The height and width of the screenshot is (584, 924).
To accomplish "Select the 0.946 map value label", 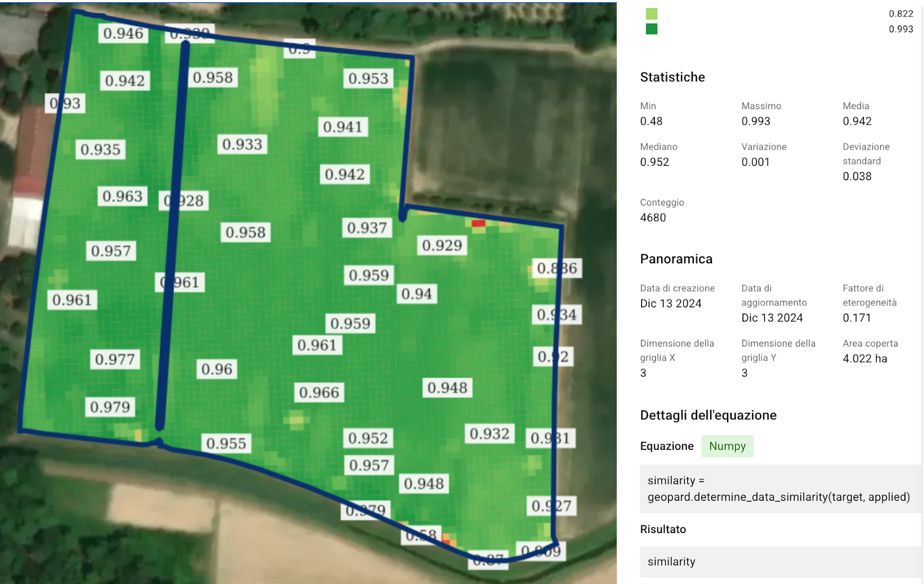I will (x=123, y=34).
